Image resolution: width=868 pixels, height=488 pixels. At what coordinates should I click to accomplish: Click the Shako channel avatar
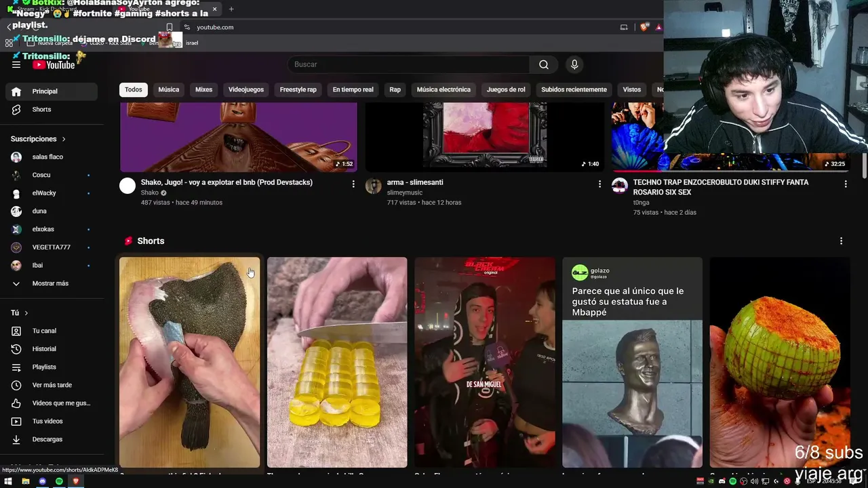[x=127, y=186]
